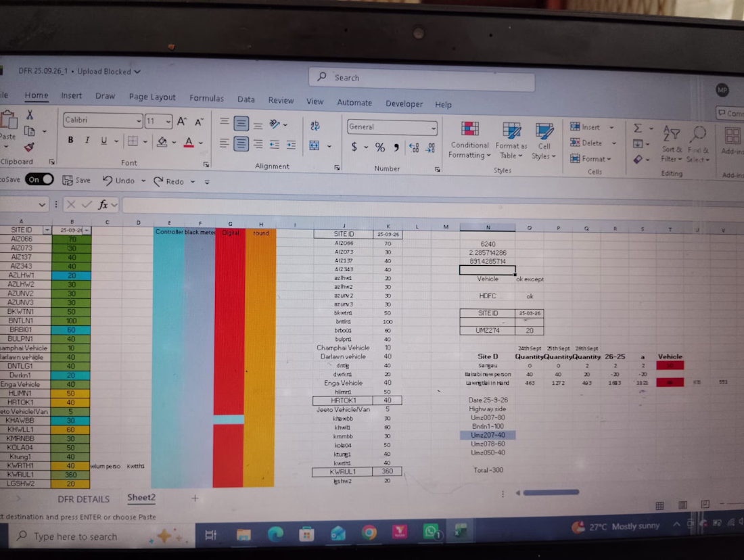Click the Save button in Quick Access
This screenshot has height=560, width=744.
click(76, 181)
